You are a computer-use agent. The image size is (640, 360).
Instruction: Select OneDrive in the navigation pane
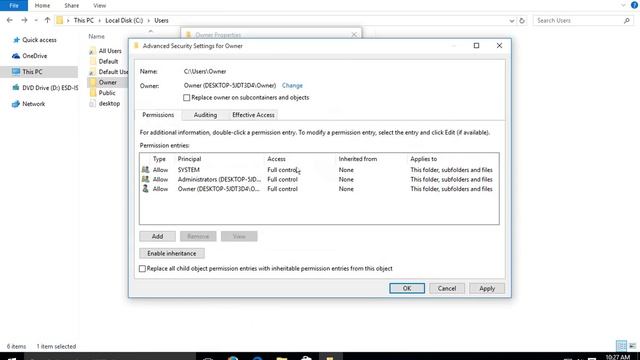pyautogui.click(x=34, y=56)
